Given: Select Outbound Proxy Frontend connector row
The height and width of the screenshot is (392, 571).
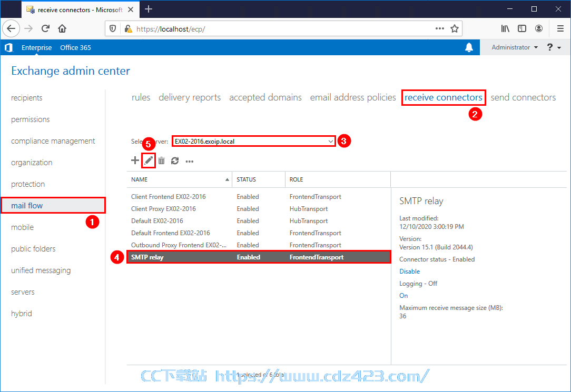Looking at the screenshot, I should pyautogui.click(x=259, y=245).
